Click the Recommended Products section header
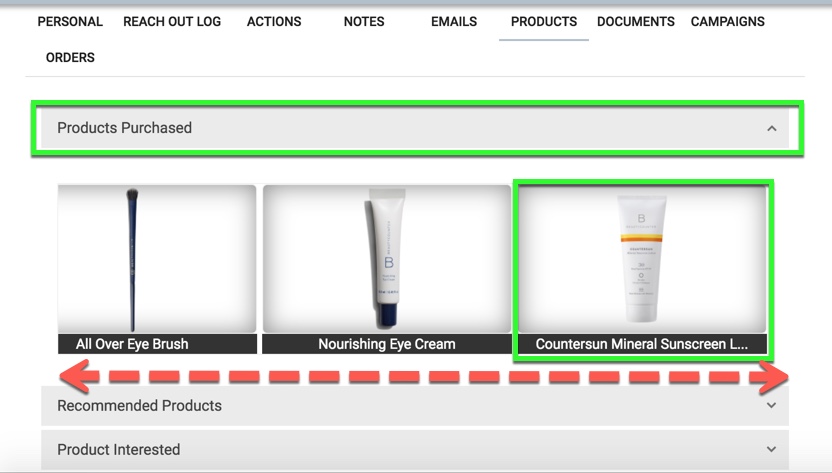The image size is (832, 473). (415, 406)
